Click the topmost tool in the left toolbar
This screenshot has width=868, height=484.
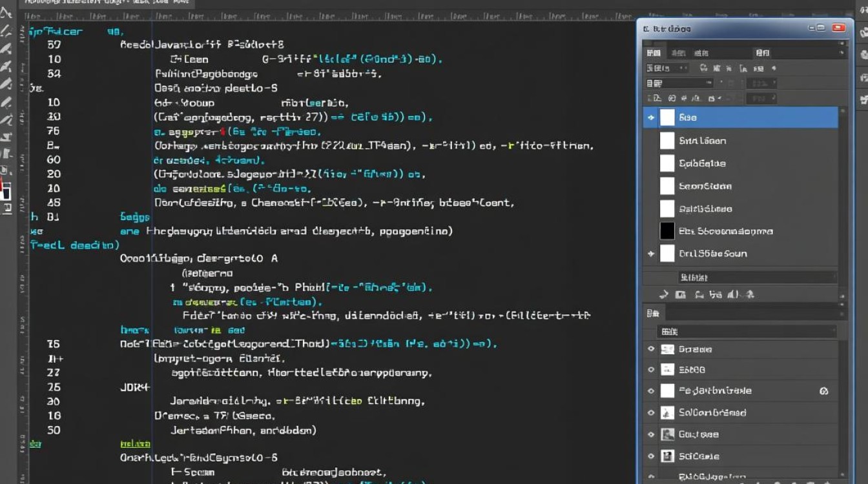pyautogui.click(x=6, y=12)
